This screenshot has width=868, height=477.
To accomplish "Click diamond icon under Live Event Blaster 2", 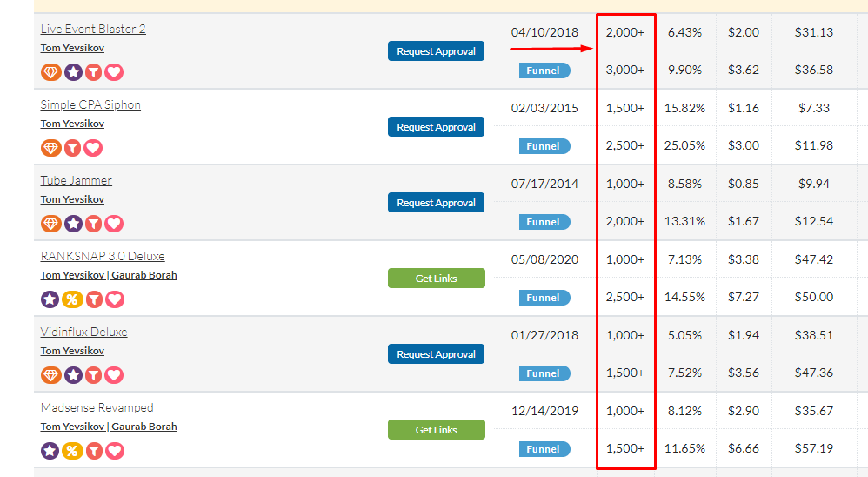I will pyautogui.click(x=51, y=72).
